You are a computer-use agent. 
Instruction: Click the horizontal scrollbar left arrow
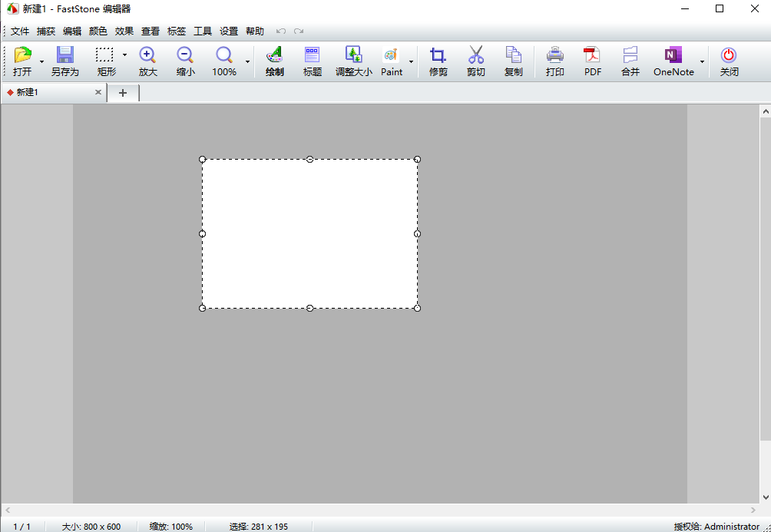8,511
